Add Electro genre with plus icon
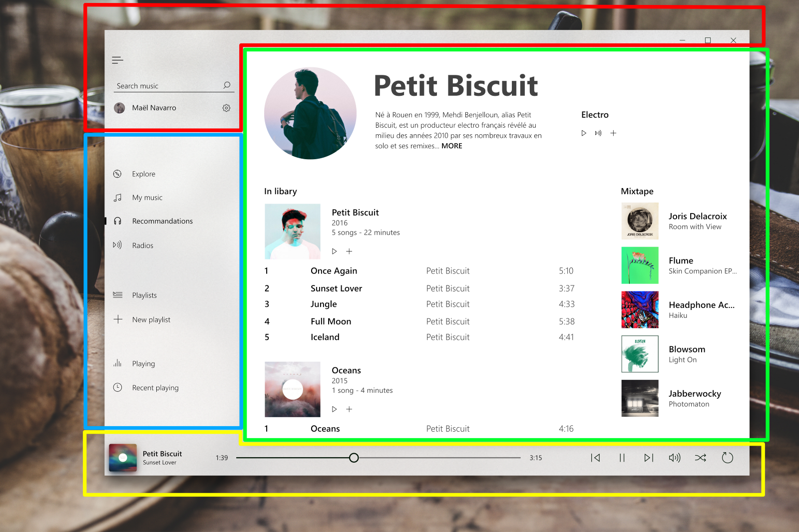 click(613, 133)
